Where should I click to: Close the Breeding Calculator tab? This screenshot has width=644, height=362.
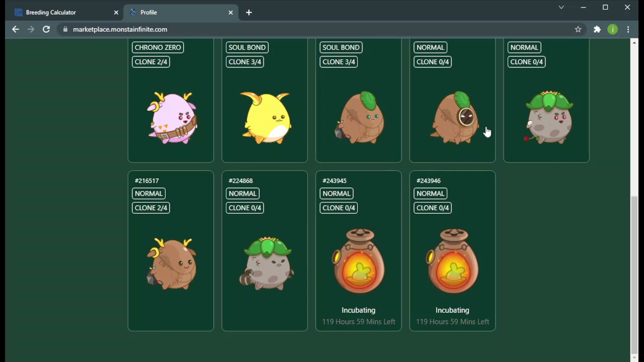pyautogui.click(x=116, y=12)
